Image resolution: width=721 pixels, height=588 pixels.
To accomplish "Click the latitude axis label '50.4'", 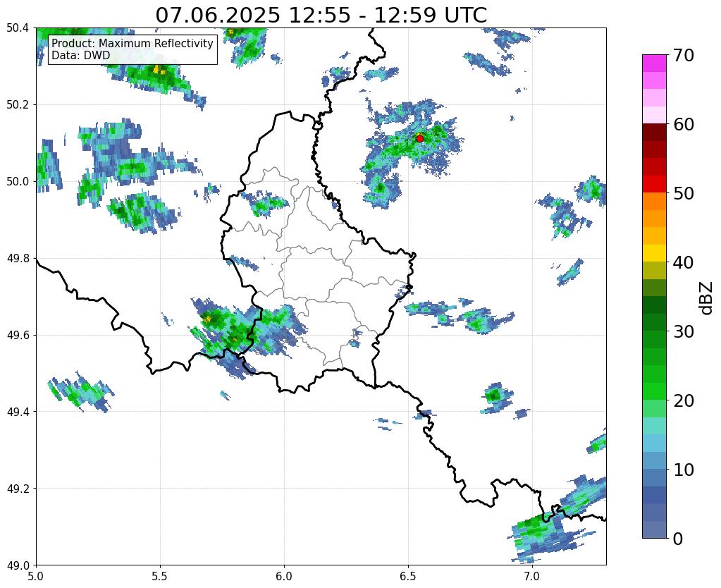I will coord(18,28).
